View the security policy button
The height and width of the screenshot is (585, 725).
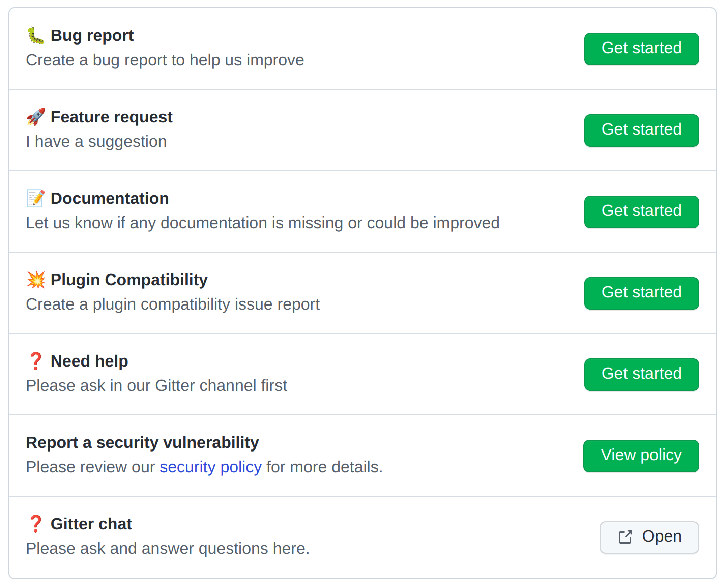[641, 455]
